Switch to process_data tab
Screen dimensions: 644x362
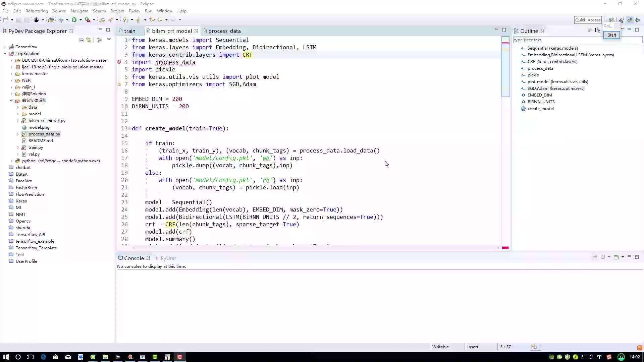click(x=225, y=31)
